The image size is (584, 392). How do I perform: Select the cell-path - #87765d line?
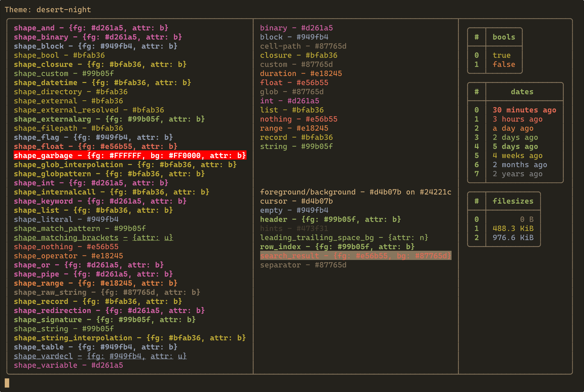(303, 47)
